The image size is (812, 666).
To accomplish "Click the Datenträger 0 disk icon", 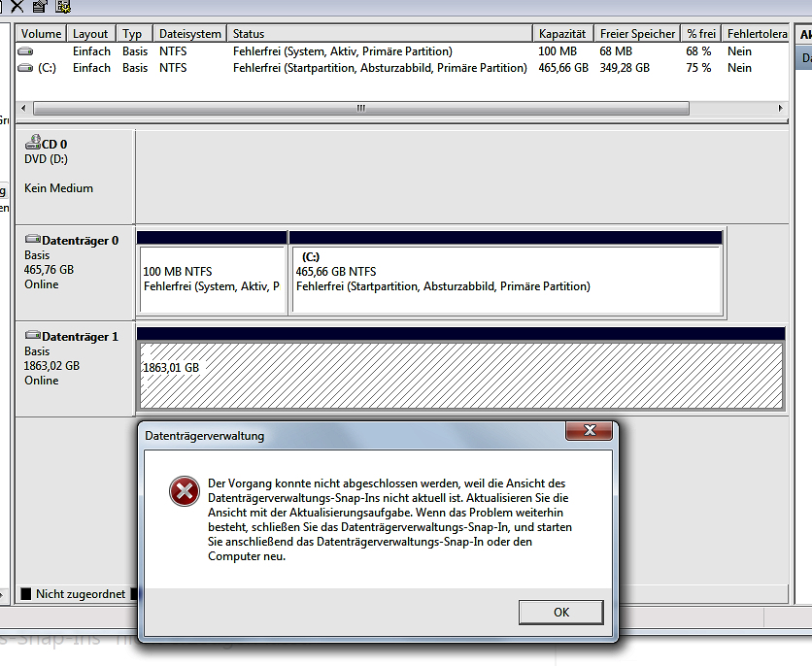I will pos(33,239).
